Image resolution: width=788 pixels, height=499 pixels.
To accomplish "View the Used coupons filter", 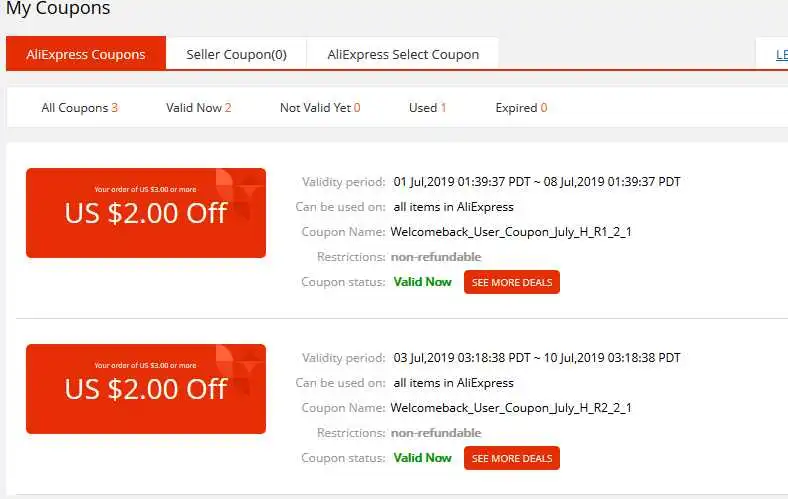I will click(x=428, y=108).
